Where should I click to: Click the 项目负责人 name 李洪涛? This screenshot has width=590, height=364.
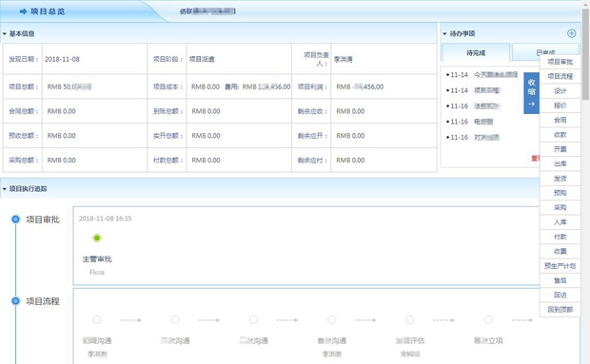[344, 59]
